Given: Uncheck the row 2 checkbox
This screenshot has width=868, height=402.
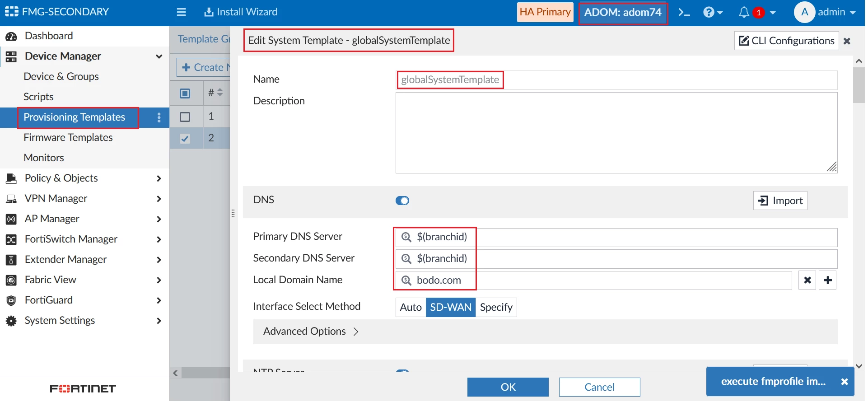Looking at the screenshot, I should 185,139.
